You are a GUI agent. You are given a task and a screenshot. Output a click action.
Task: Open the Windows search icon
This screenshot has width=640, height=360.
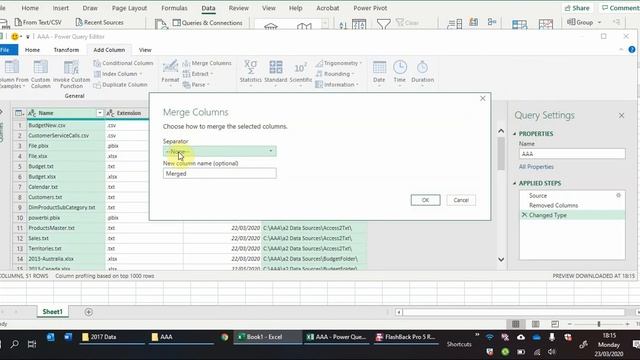(14, 344)
